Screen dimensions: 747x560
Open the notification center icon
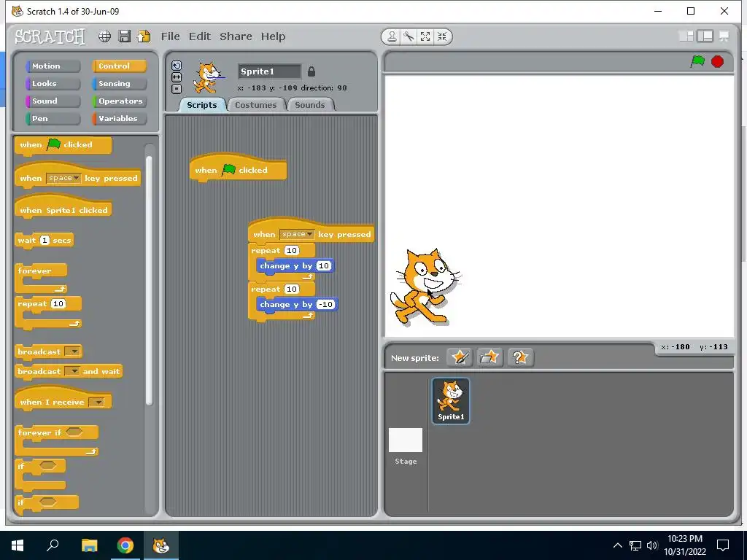pos(723,545)
